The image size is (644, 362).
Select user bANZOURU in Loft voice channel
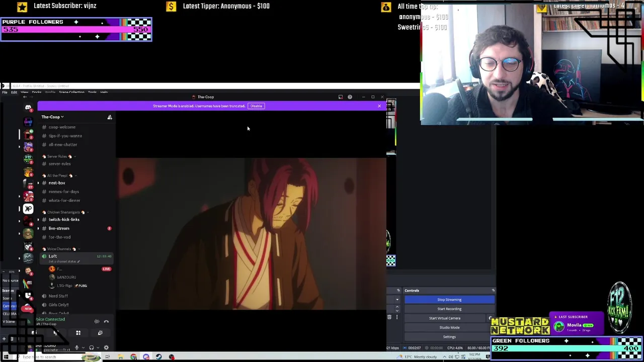click(66, 277)
